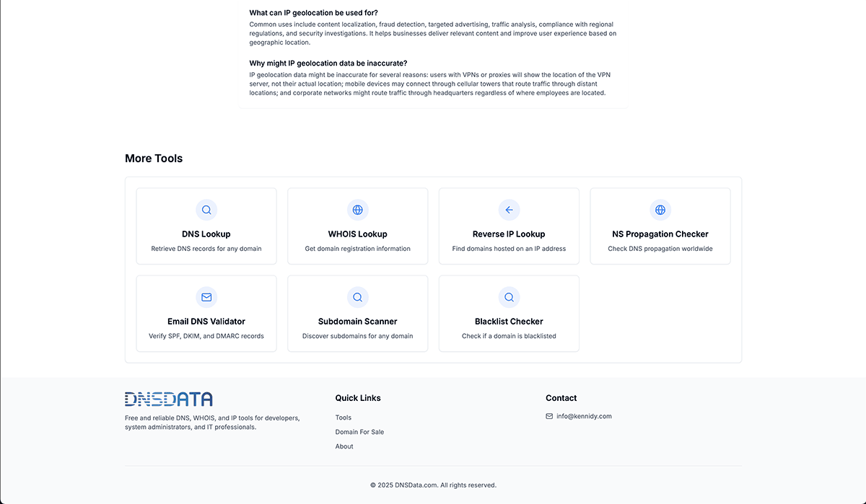Image resolution: width=866 pixels, height=504 pixels.
Task: Click the info@kennidy.com email address
Action: [x=584, y=416]
